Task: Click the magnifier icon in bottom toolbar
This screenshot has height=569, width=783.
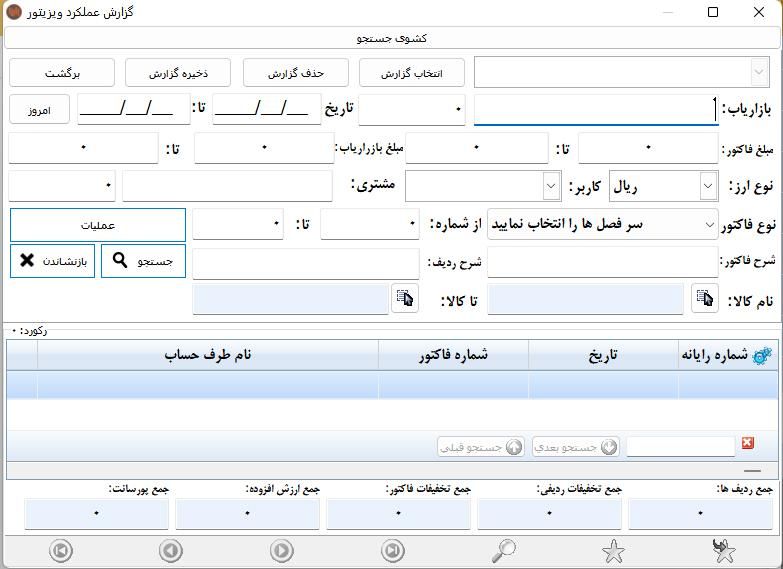Action: tap(503, 550)
